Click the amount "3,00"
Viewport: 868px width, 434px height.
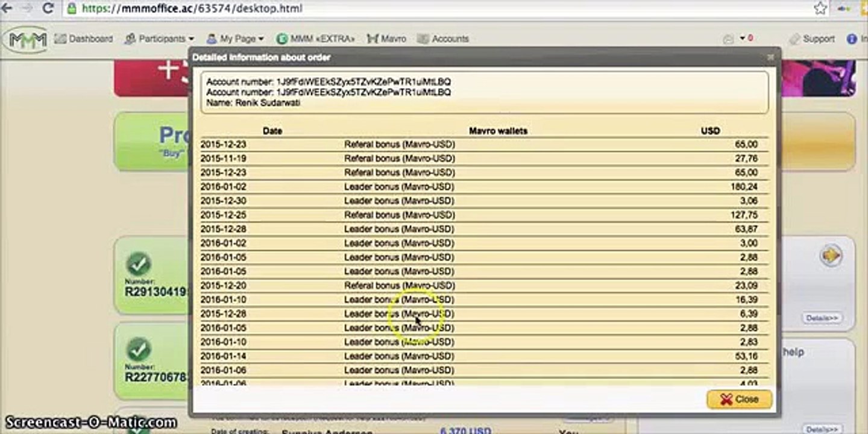(x=749, y=243)
